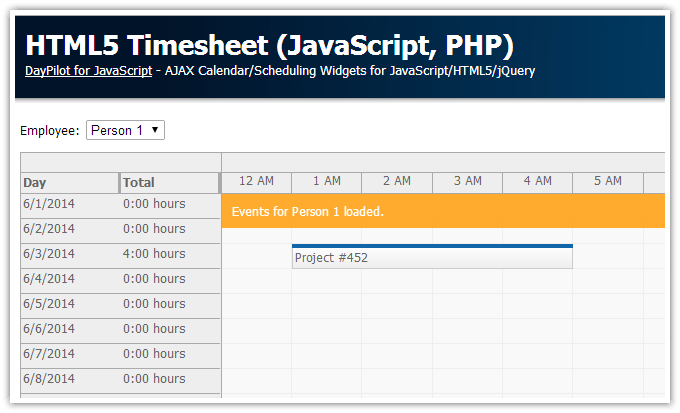
Task: Click the 4:00 hours total cell
Action: click(x=154, y=254)
